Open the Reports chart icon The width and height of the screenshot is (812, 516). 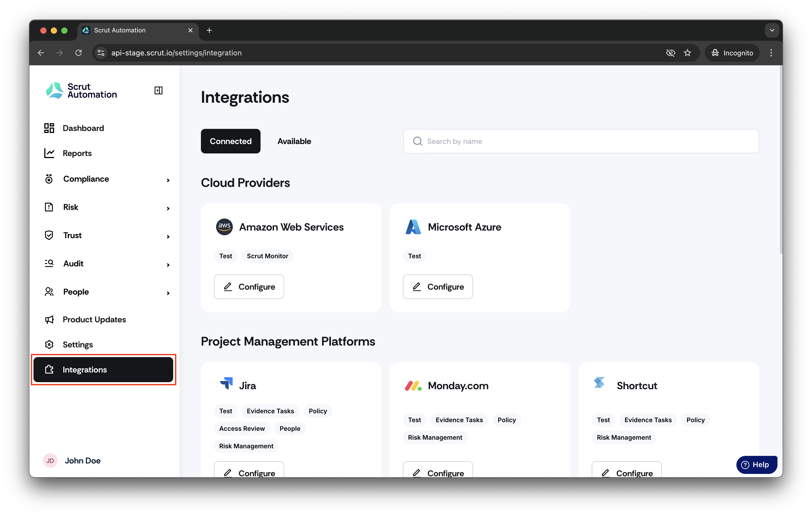tap(49, 153)
